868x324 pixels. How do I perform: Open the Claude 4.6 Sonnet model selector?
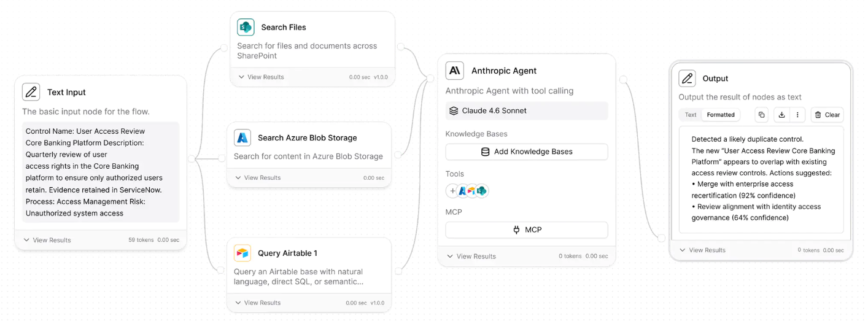tap(527, 111)
